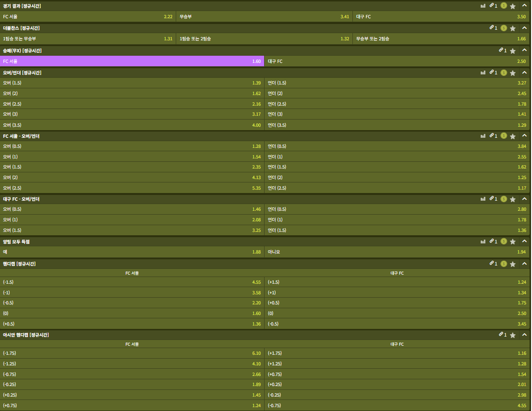Pick 대구 FC to win at 3.50
This screenshot has height=411, width=532.
(x=441, y=17)
